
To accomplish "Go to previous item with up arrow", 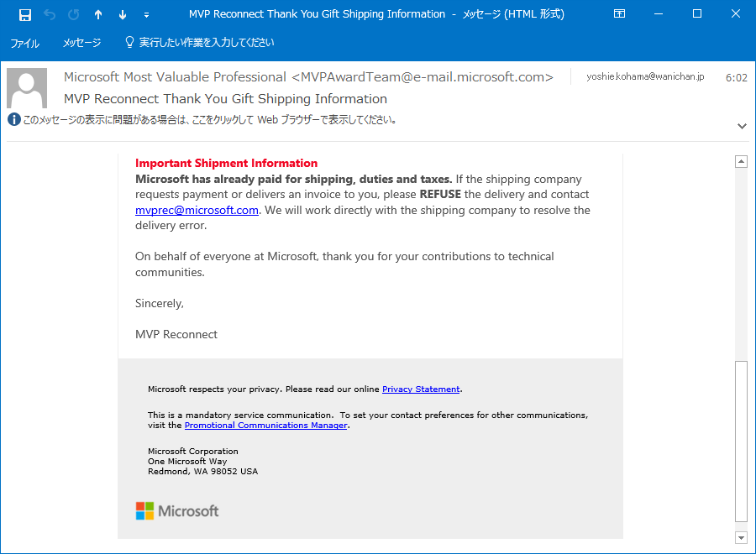I will click(x=98, y=14).
